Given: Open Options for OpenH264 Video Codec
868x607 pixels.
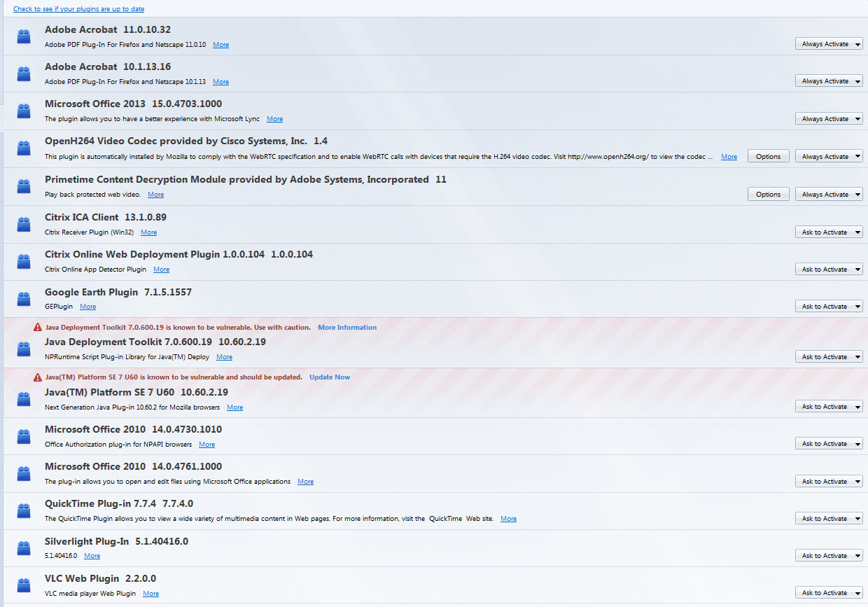Looking at the screenshot, I should (769, 156).
